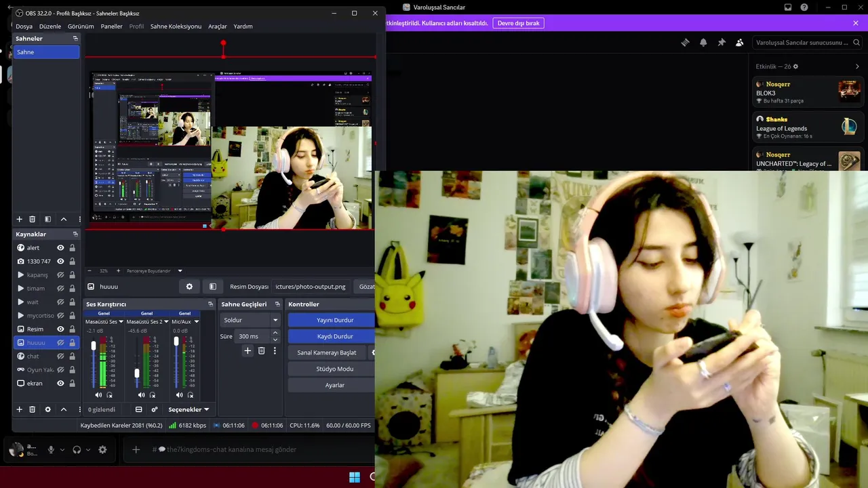Delete the selected scene in Sahneler panel

pos(32,219)
